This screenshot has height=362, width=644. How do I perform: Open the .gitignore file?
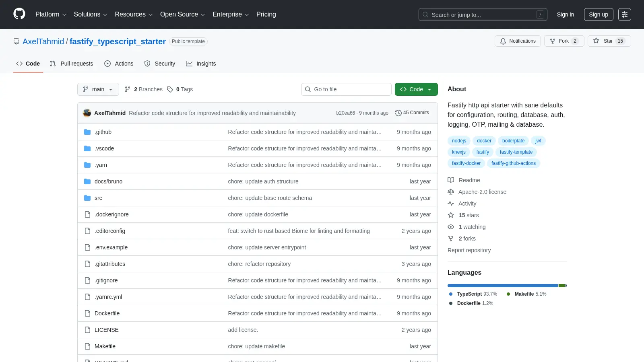pos(106,280)
